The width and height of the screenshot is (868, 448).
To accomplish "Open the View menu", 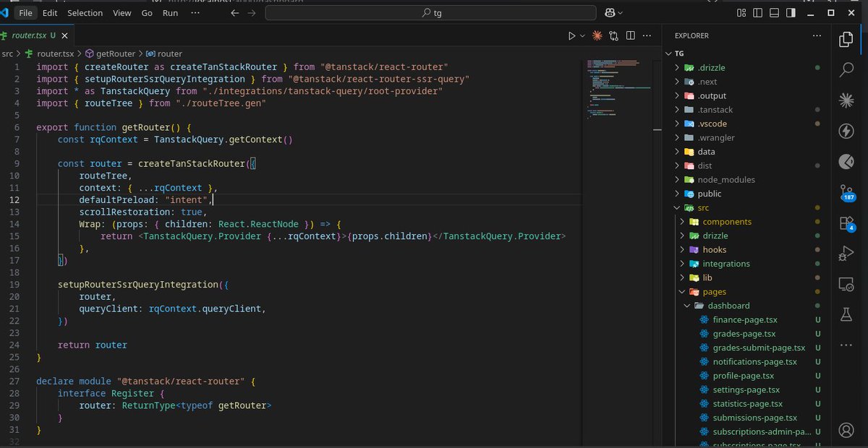I will [x=122, y=13].
